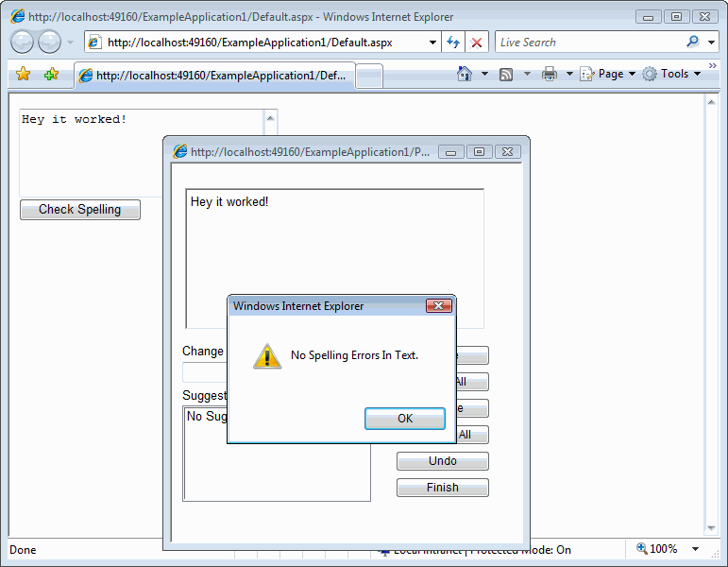Open the zoom level dropdown arrow
The image size is (728, 567).
click(695, 549)
